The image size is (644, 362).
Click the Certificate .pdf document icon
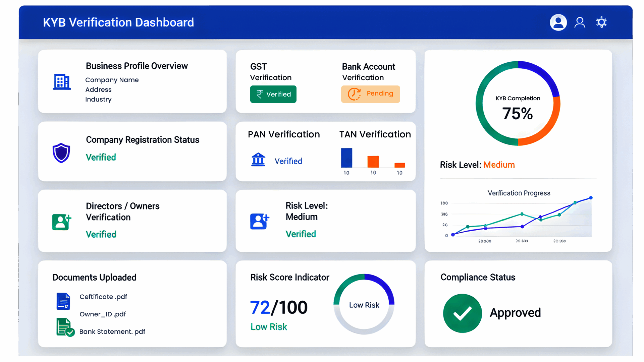[x=63, y=301]
